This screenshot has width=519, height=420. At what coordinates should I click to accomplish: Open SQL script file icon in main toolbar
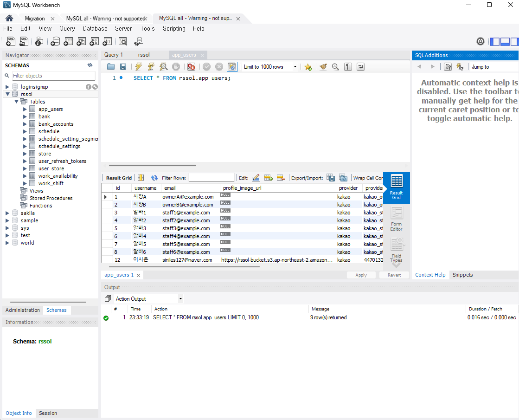click(24, 41)
